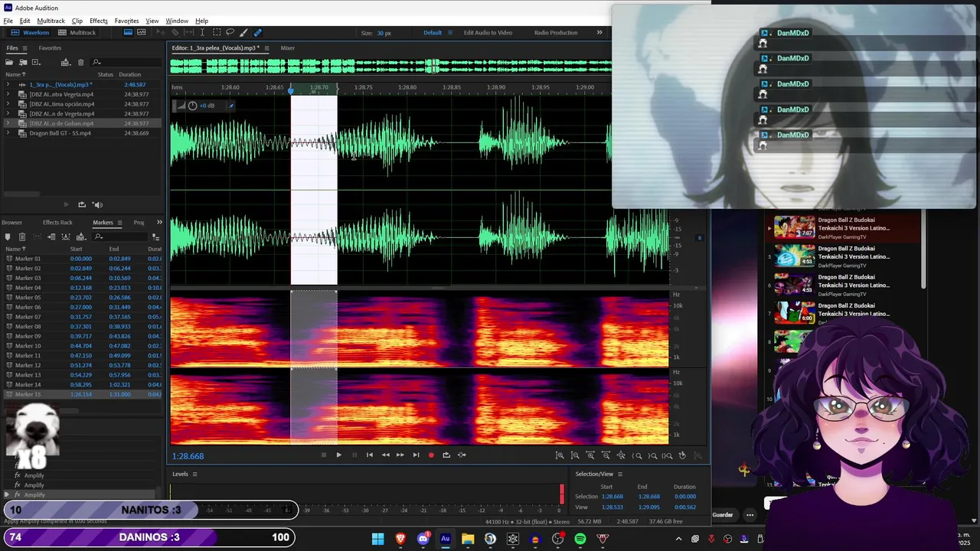Show more panel tabs next to Markers
This screenshot has width=980, height=551.
click(x=159, y=223)
